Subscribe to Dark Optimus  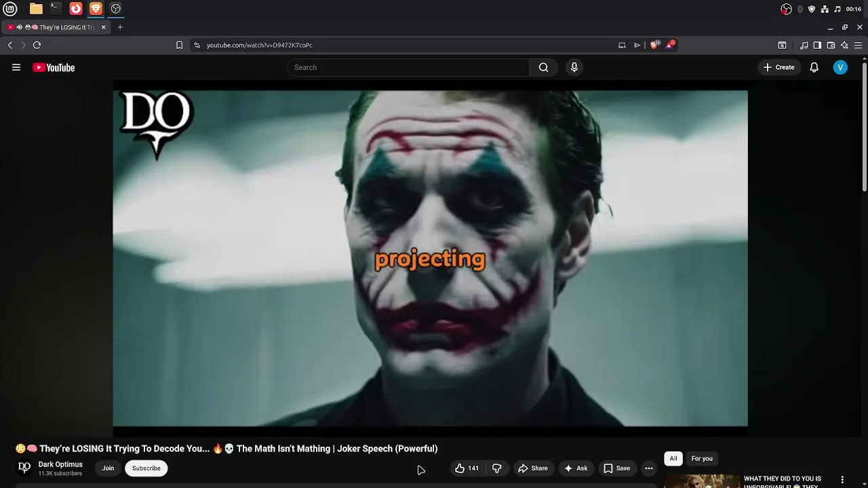click(x=146, y=468)
